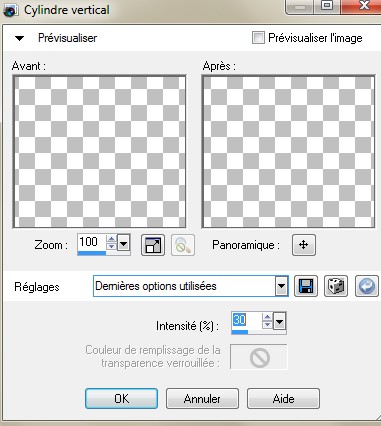Click the fit image to window icon
Viewport: 381px width, 426px height.
pyautogui.click(x=153, y=245)
